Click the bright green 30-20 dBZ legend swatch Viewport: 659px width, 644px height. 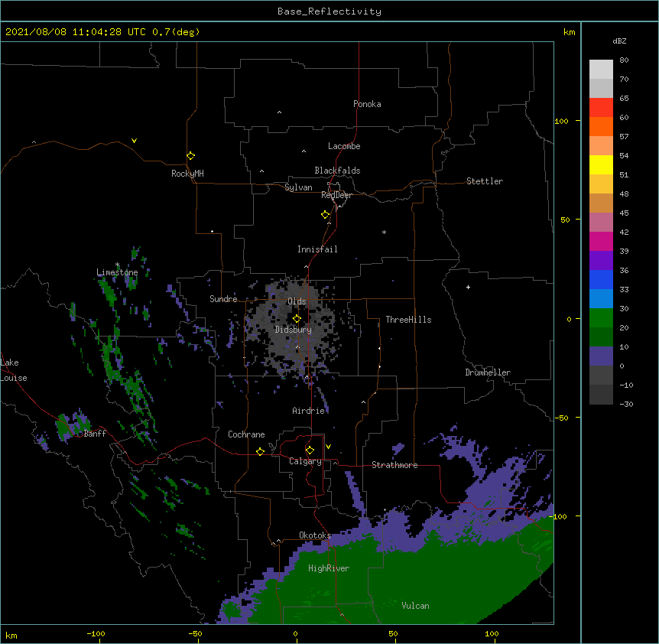[601, 318]
